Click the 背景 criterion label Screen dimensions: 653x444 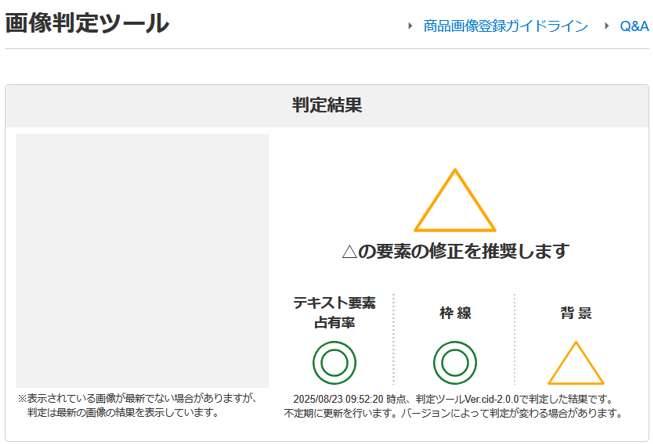coord(576,313)
